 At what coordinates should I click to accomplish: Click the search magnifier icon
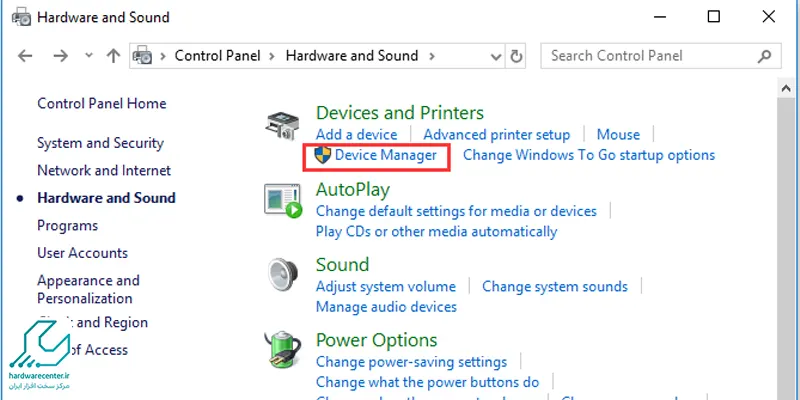click(764, 56)
